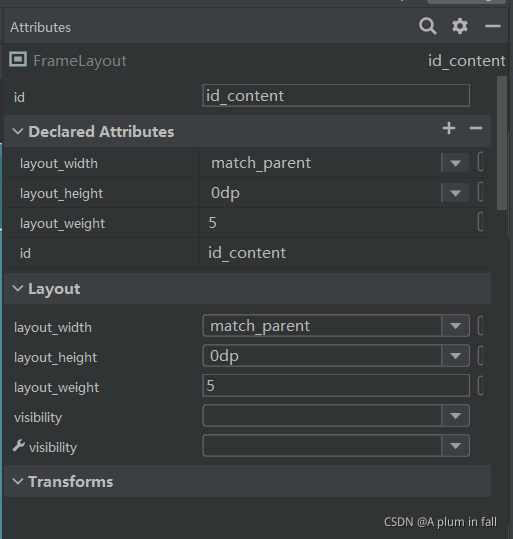Screen dimensions: 513x539
Task: Open the visibility dropdown in the Layout section
Action: (456, 416)
